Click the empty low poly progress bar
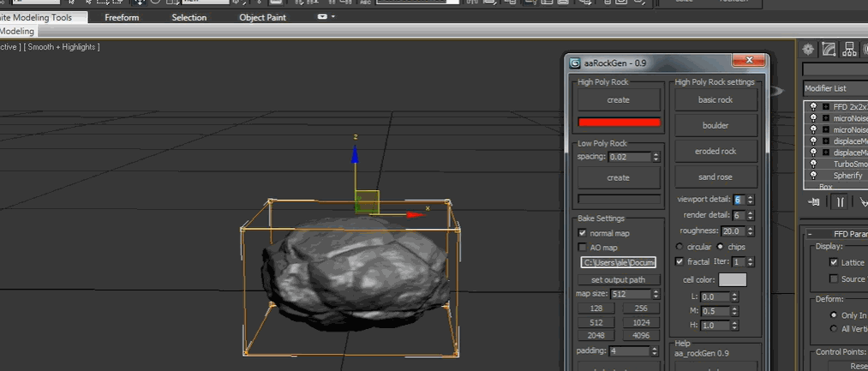Screen dimensions: 868x371 click(x=619, y=199)
